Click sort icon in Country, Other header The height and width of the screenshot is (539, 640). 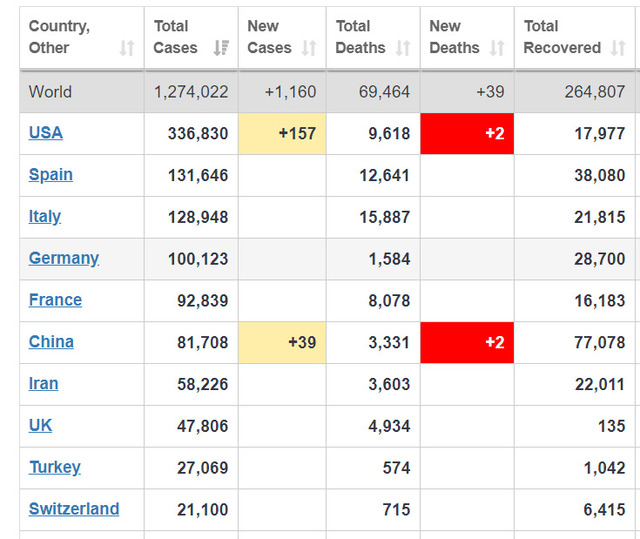point(127,48)
